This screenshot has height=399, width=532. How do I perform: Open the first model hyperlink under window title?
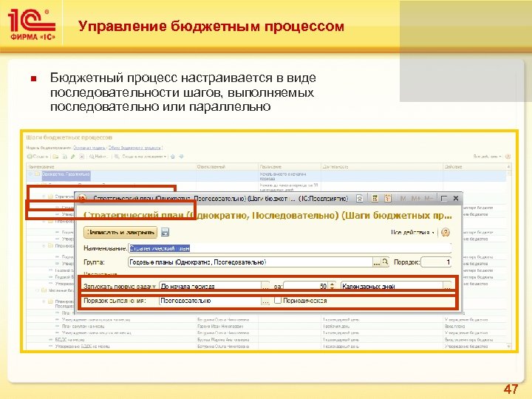tap(89, 148)
